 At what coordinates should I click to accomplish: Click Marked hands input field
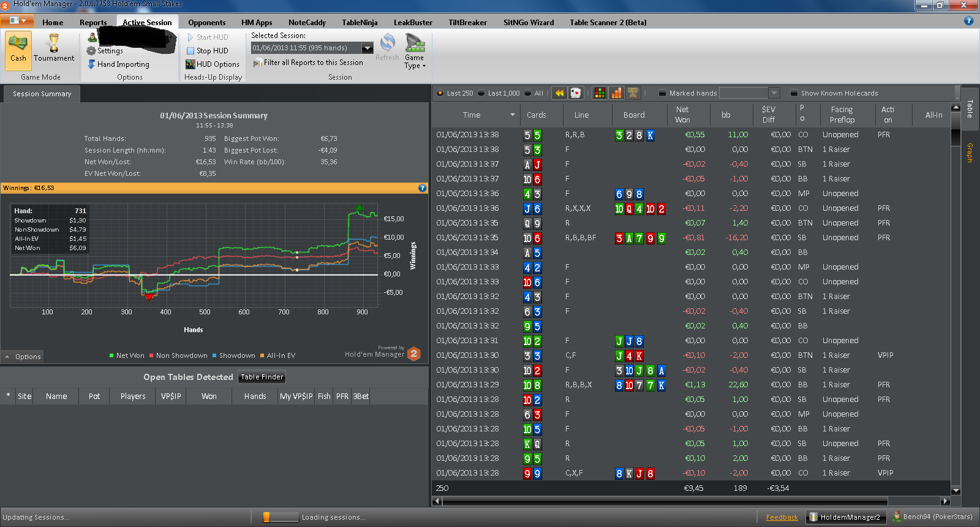(x=744, y=93)
